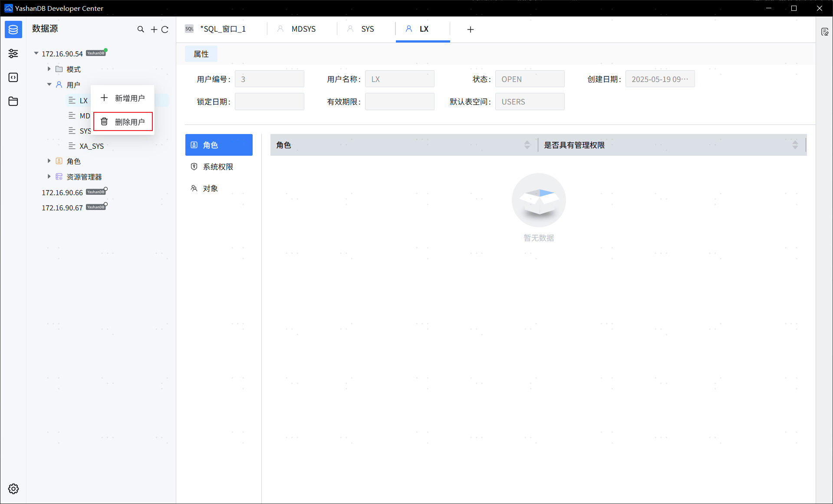
Task: Open the notes panel icon at top right
Action: pyautogui.click(x=825, y=32)
